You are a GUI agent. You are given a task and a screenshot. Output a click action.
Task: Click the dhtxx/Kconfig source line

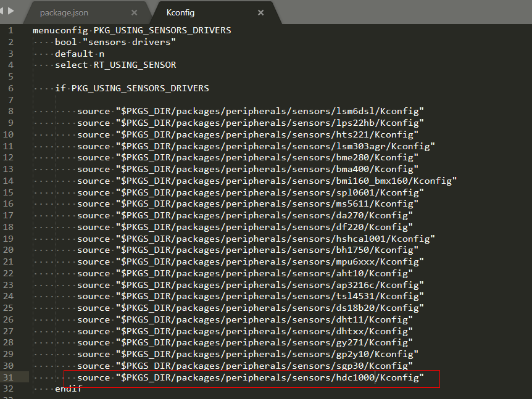pos(245,331)
